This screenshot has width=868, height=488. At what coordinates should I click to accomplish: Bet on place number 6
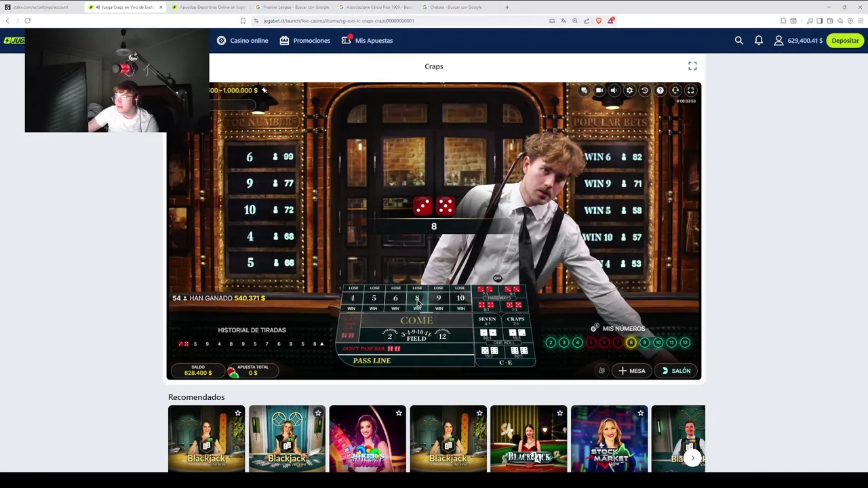(395, 298)
